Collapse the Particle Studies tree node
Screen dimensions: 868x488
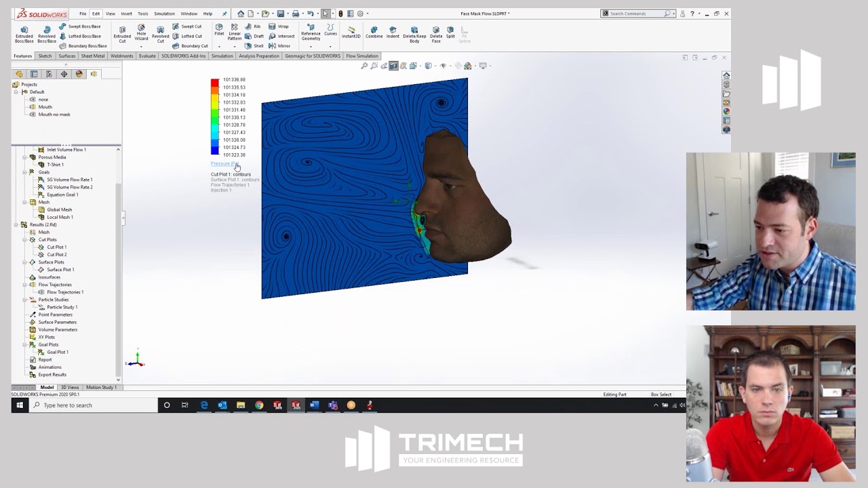pos(25,300)
